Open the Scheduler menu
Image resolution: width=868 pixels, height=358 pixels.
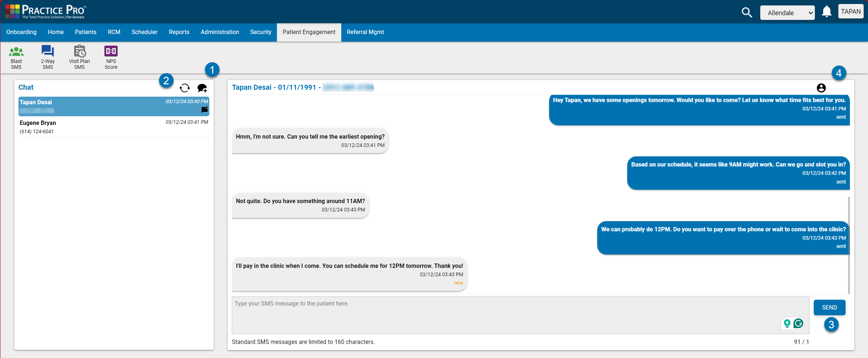point(144,32)
